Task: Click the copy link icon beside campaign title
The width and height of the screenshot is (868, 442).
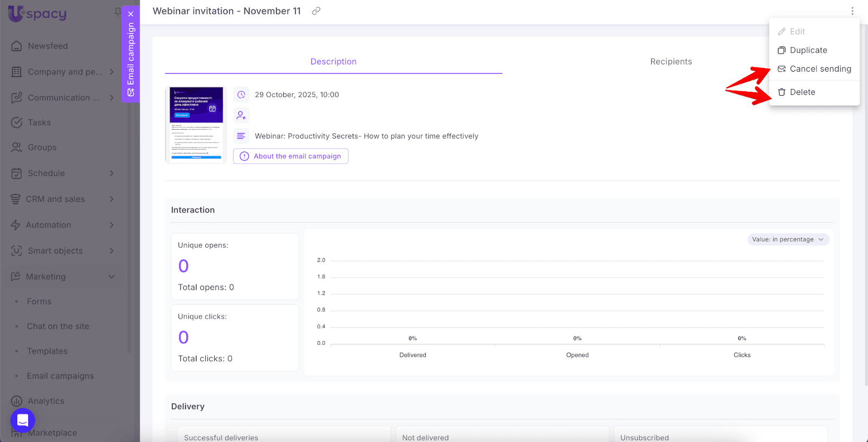Action: tap(316, 11)
